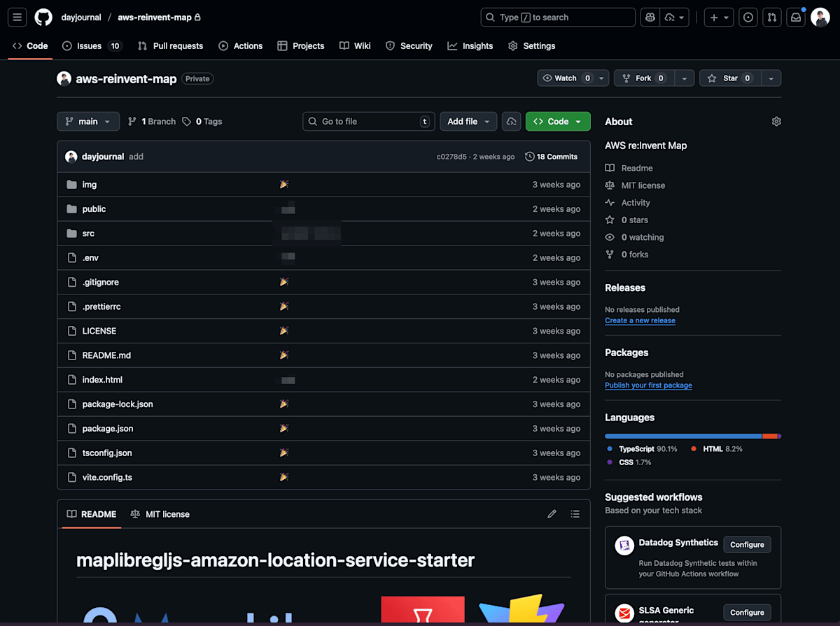Click Configure for Datadog Synthetics
The width and height of the screenshot is (840, 626).
click(x=747, y=545)
